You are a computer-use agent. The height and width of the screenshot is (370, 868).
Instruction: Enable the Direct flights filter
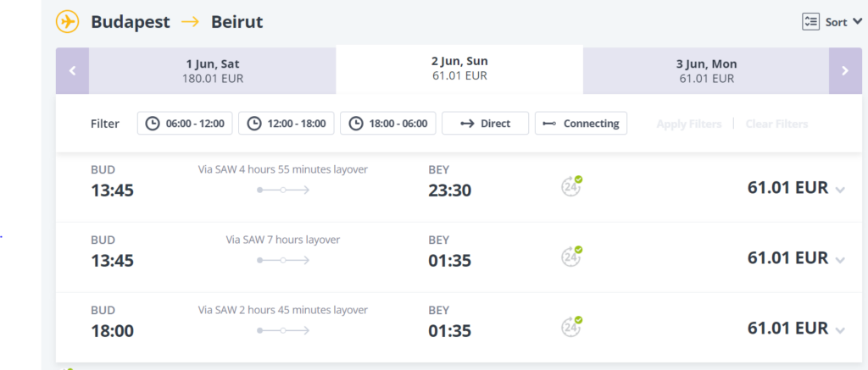click(x=486, y=124)
